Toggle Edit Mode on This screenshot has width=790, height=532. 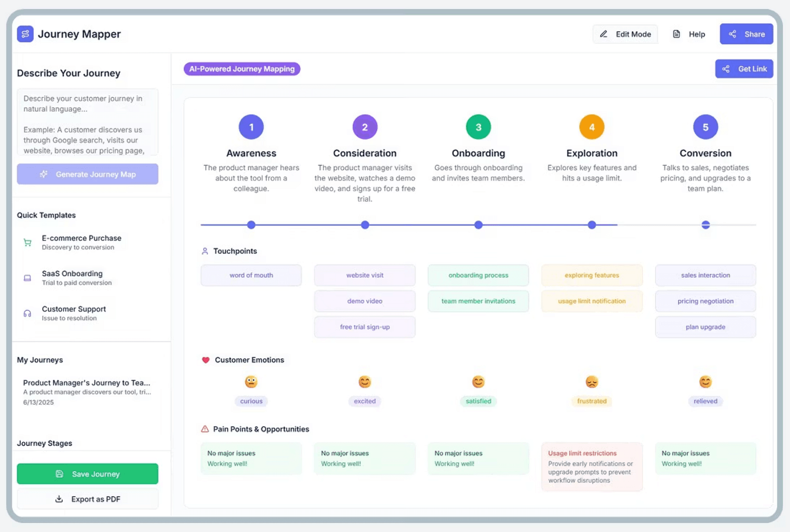(625, 34)
